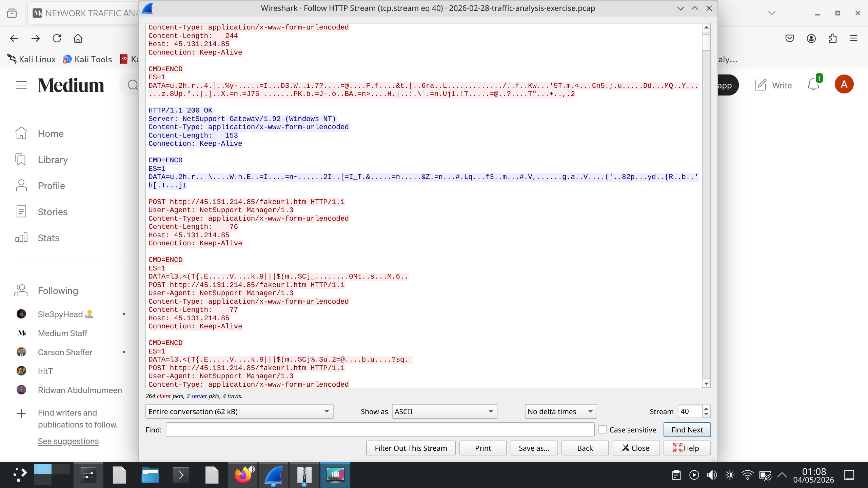This screenshot has width=868, height=488.
Task: Click the Find Next button
Action: (x=687, y=430)
